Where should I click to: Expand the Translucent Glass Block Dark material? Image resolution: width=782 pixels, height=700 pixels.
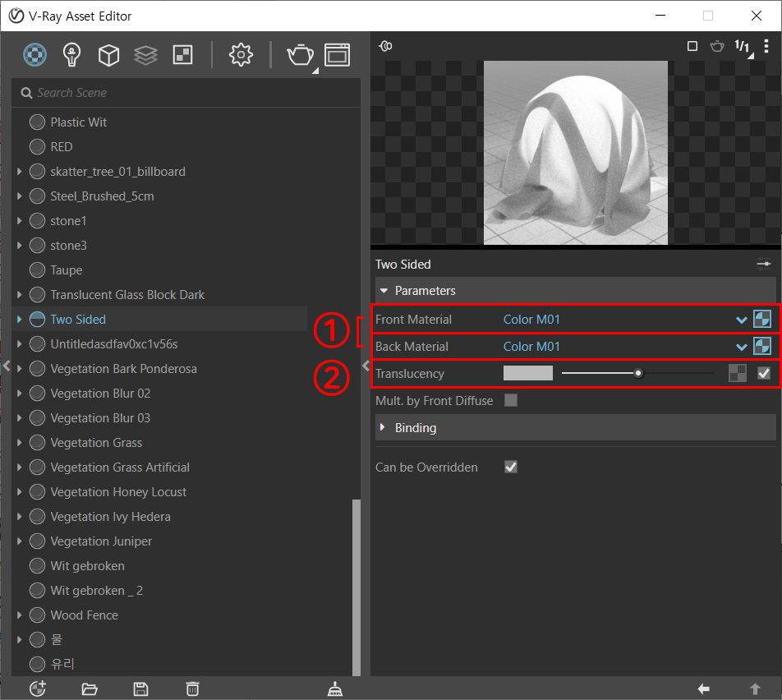(x=19, y=294)
